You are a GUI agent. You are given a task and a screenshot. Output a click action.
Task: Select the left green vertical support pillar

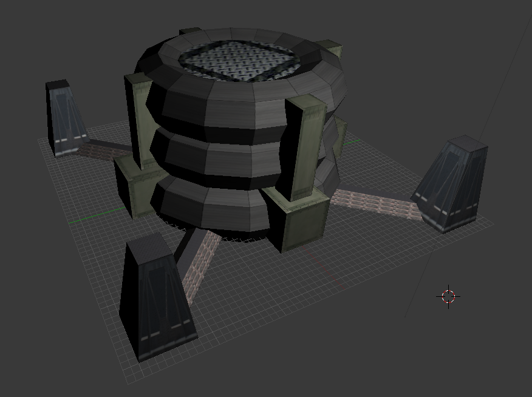pyautogui.click(x=140, y=122)
